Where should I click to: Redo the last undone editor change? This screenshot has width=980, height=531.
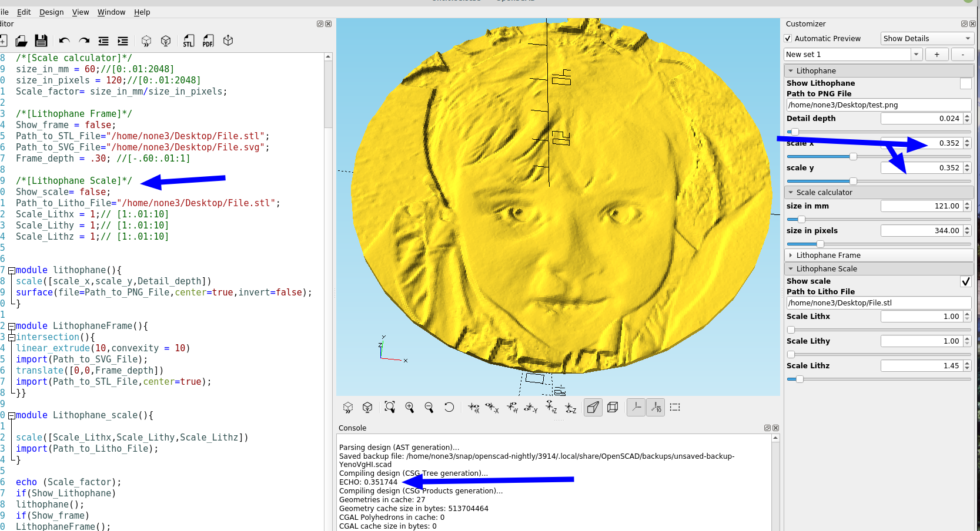click(84, 41)
